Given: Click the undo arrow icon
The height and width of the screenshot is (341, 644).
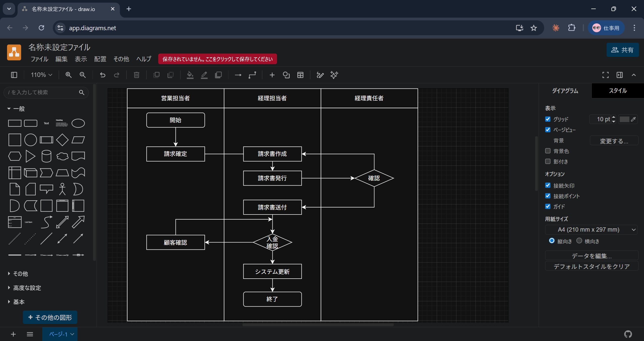Looking at the screenshot, I should 102,75.
